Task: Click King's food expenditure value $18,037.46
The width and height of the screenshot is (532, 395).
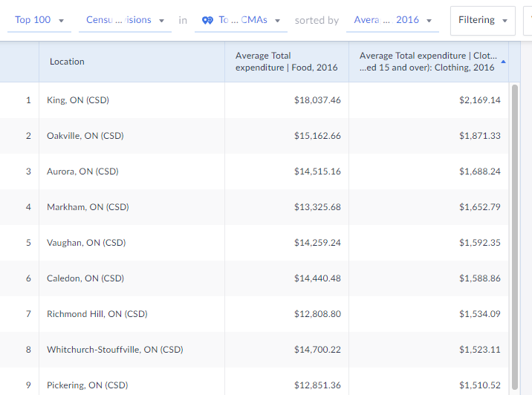Action: click(x=317, y=100)
